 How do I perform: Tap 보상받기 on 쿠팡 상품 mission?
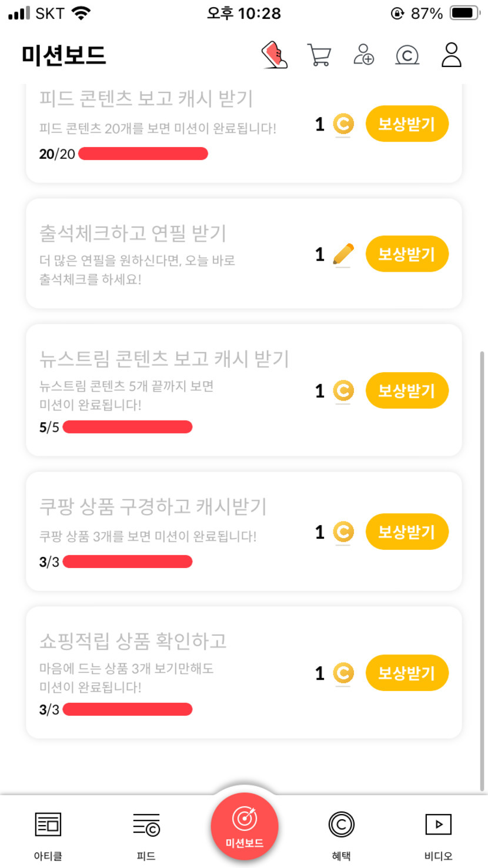pyautogui.click(x=407, y=532)
